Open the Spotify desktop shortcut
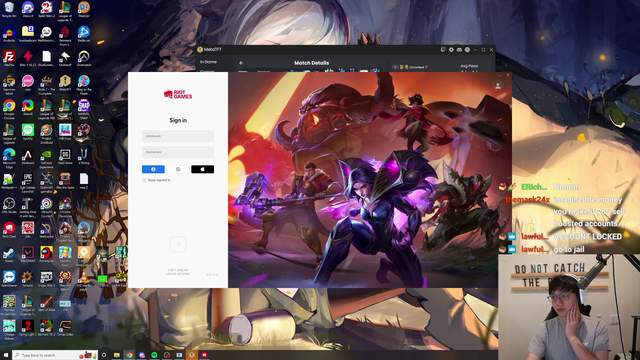640x360 pixels. click(x=28, y=132)
